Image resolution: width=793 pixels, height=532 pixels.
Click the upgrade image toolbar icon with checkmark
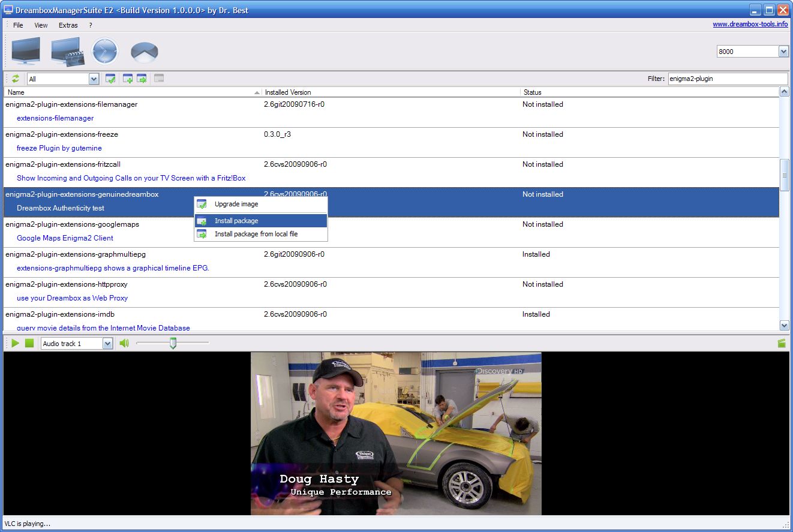pyautogui.click(x=110, y=79)
